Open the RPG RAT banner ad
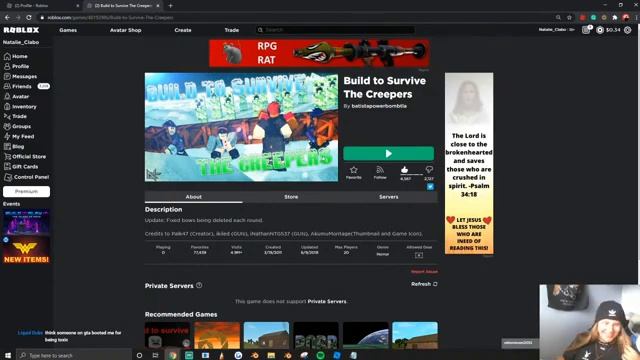 click(x=319, y=53)
